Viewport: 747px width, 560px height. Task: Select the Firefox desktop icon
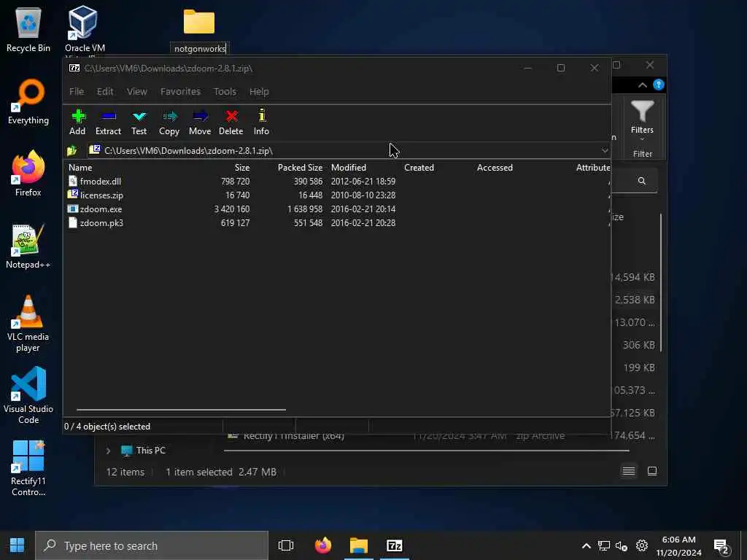pyautogui.click(x=28, y=167)
